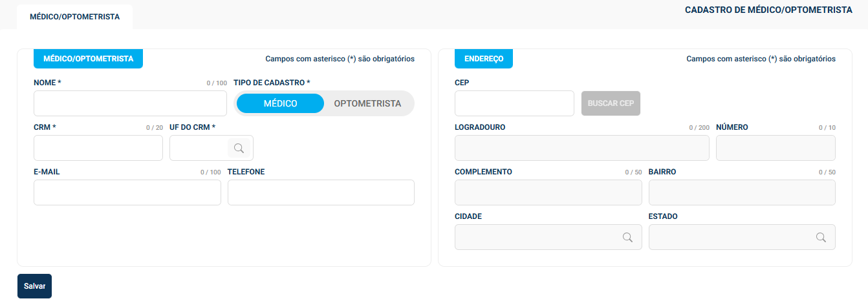Click the Buscar CEP button
Screen dimensions: 868x301
tap(611, 103)
